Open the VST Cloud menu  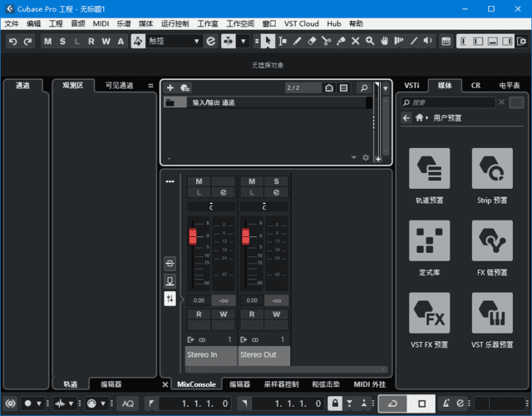[301, 24]
